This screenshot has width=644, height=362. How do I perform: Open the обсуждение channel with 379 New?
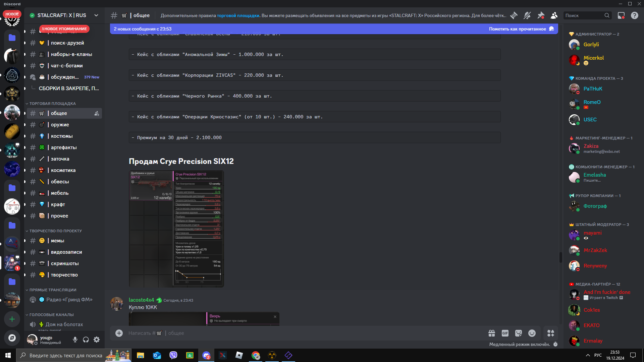pos(64,77)
